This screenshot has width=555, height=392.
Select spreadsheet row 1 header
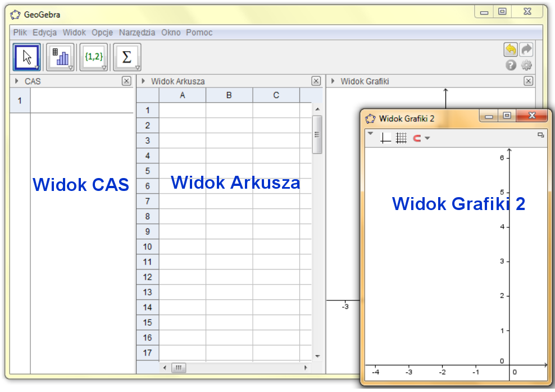(x=148, y=111)
